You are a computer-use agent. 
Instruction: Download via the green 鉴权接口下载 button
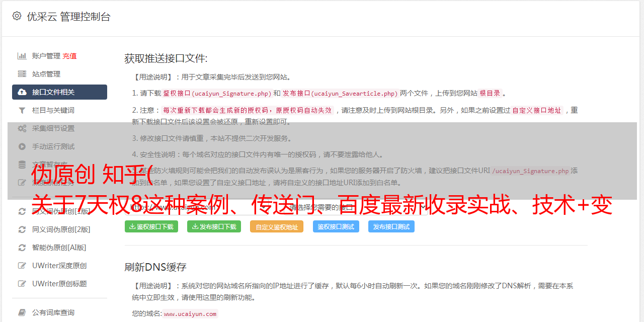click(151, 226)
